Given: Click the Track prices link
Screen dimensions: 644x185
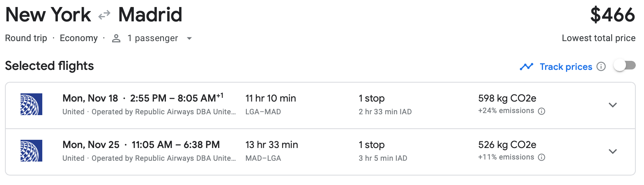Looking at the screenshot, I should pyautogui.click(x=566, y=67).
